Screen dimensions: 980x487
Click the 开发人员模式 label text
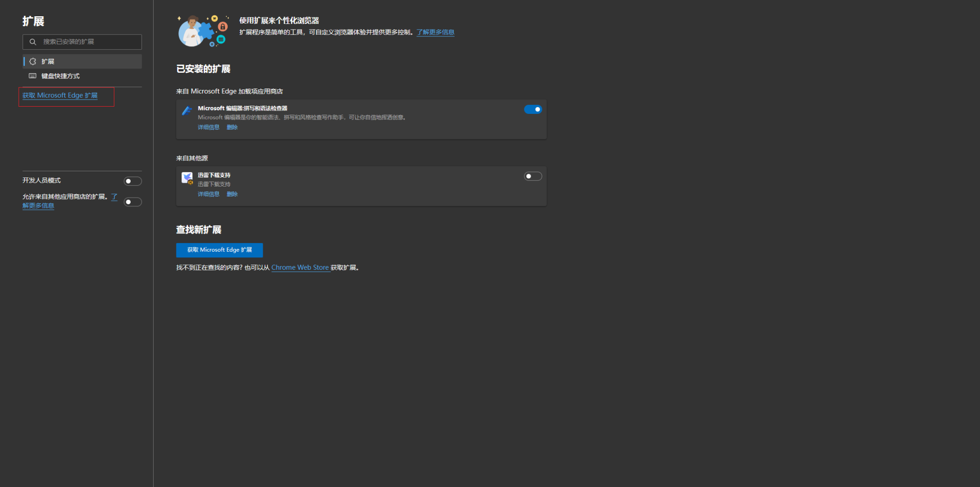[42, 180]
